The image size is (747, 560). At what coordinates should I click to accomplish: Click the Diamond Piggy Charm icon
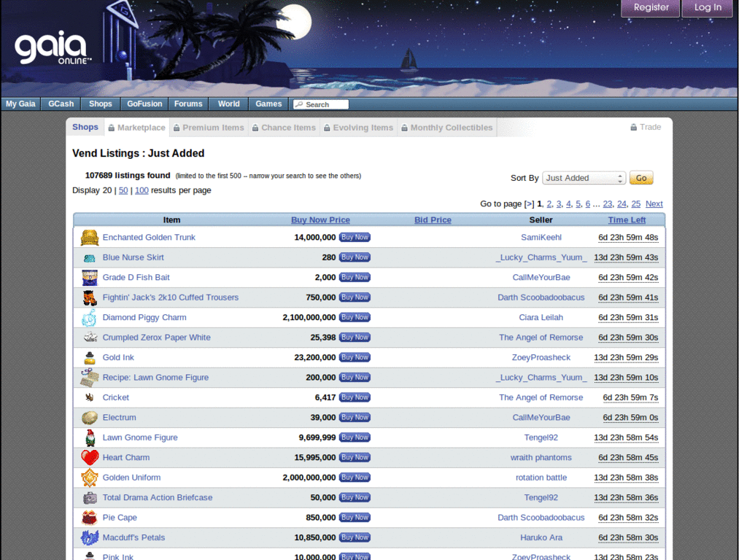[x=90, y=318]
